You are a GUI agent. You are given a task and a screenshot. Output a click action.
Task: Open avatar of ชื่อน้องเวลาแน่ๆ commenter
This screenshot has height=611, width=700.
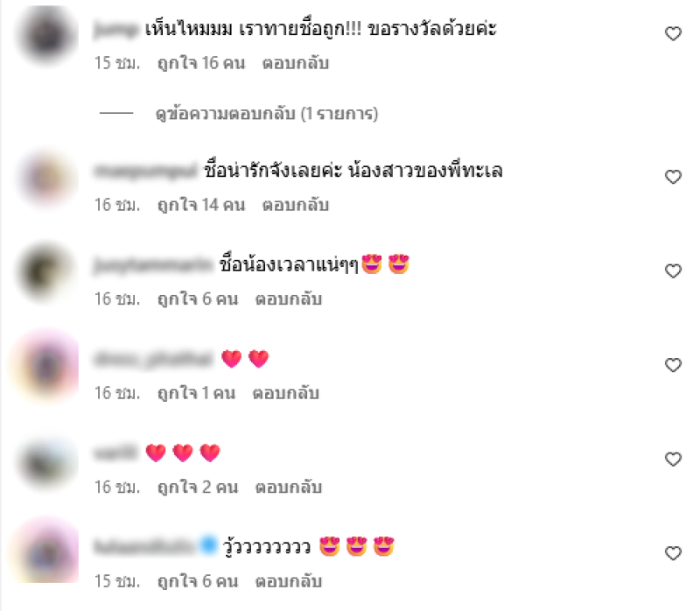coord(46,270)
